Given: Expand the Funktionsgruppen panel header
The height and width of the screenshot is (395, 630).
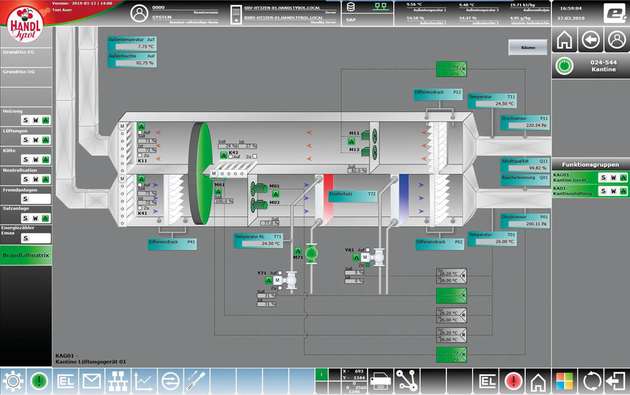Looking at the screenshot, I should 590,164.
